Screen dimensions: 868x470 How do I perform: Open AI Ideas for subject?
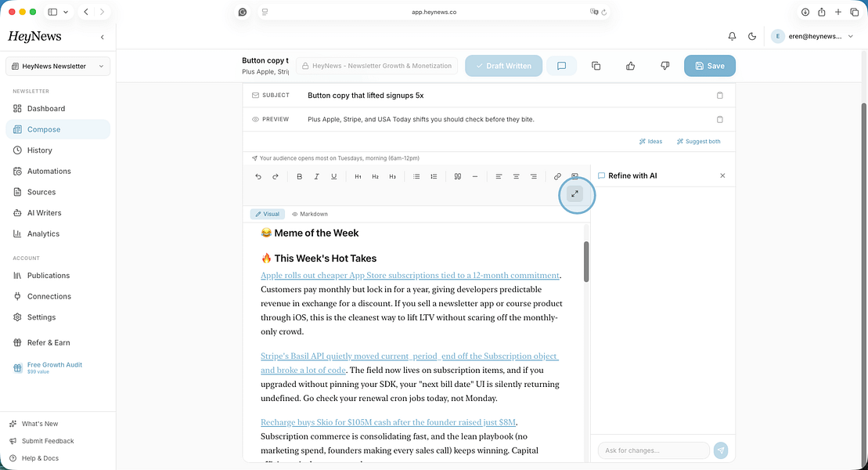coord(650,141)
